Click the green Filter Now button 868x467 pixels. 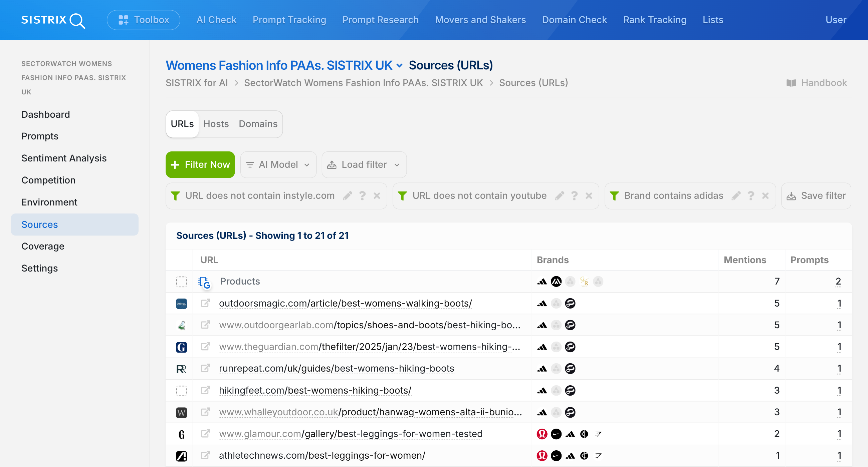click(x=200, y=165)
